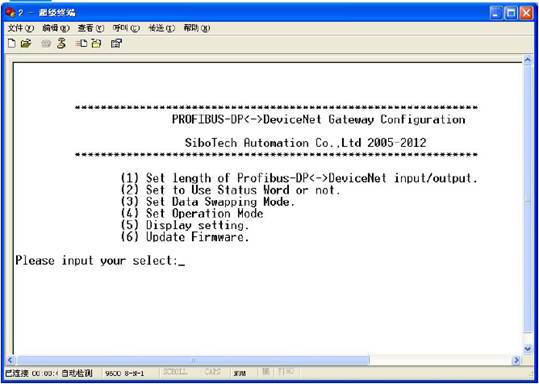This screenshot has width=539, height=384.
Task: Click the horizontal scrollbar right arrow
Action: tap(516, 360)
